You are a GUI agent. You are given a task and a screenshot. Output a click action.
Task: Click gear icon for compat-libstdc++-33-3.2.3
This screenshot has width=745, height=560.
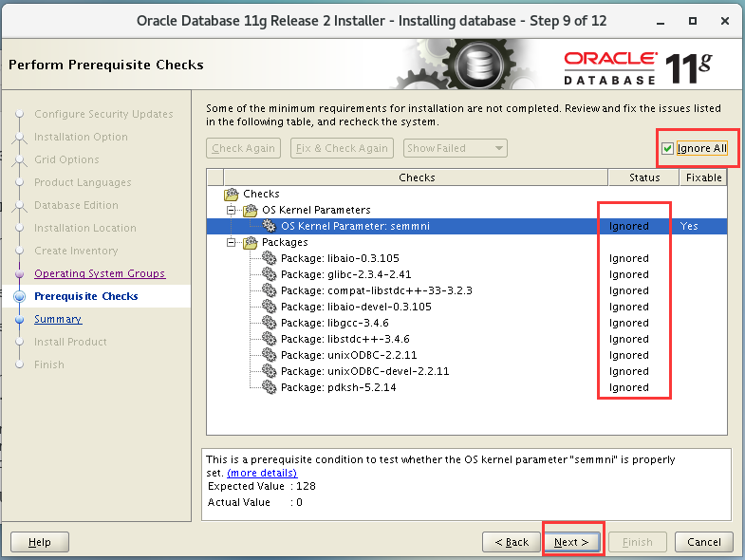click(x=269, y=290)
